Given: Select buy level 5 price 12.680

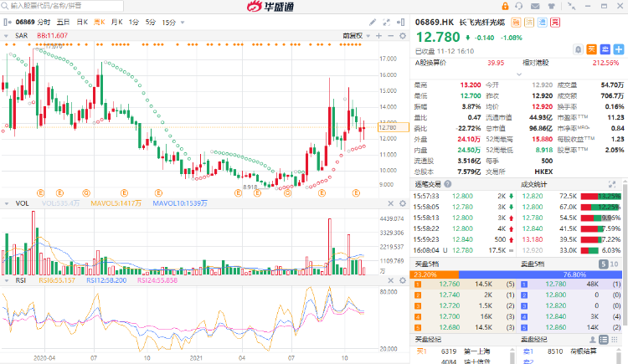Looking at the screenshot, I should (450, 327).
